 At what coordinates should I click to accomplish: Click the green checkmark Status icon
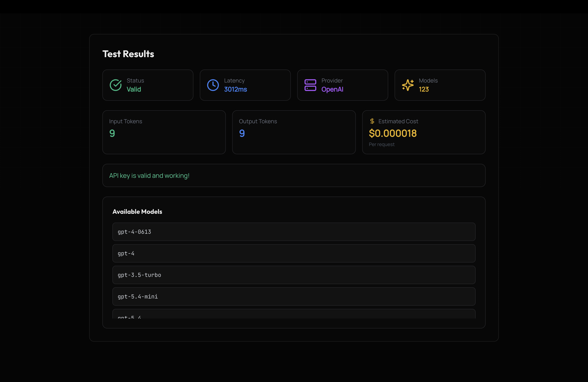coord(115,85)
